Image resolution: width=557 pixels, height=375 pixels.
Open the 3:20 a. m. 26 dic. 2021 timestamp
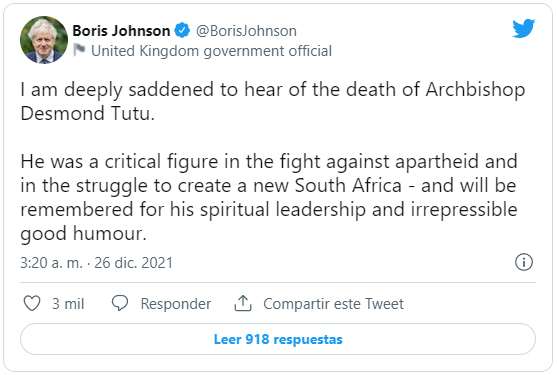point(96,263)
